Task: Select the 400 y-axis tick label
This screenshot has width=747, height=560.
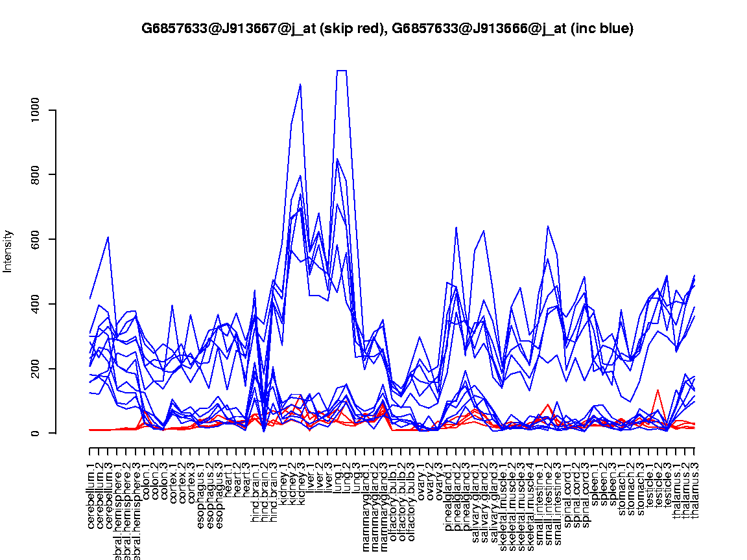Action: [x=34, y=304]
